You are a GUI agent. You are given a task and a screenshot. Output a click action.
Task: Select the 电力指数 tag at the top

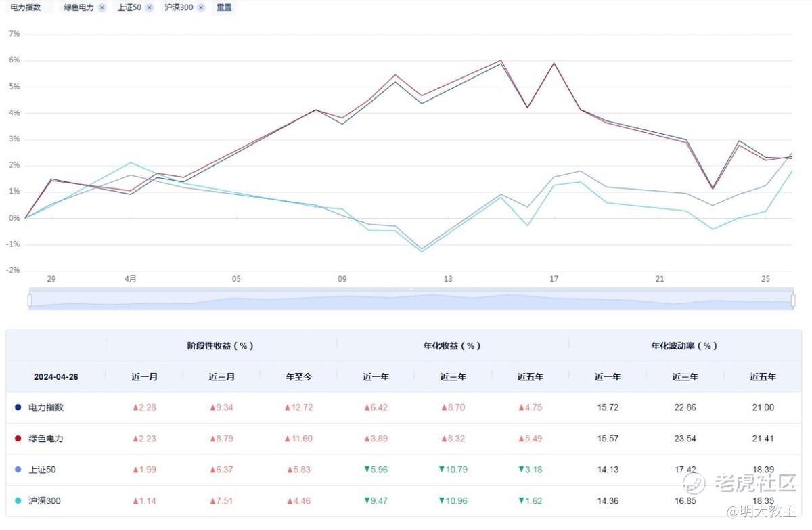click(25, 7)
